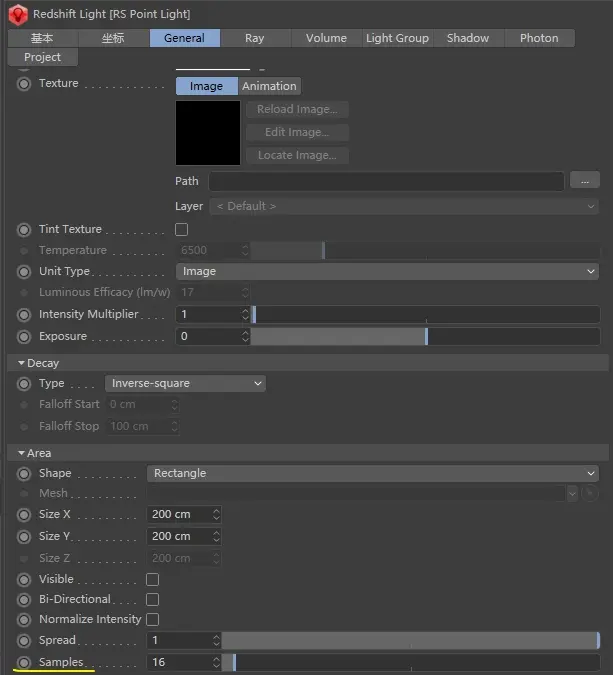Open the Mesh link dropdown arrow

click(x=572, y=494)
